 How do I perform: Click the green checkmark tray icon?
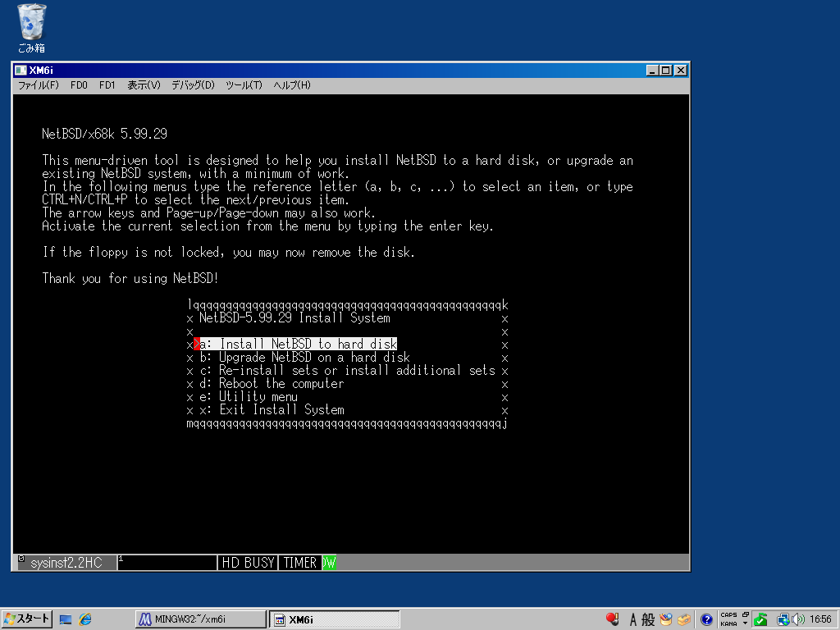coord(760,620)
